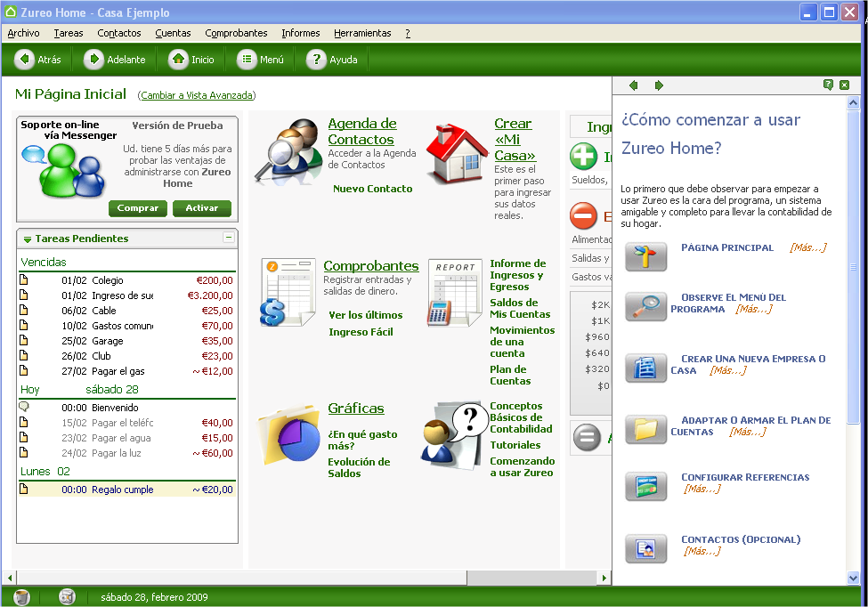Close the help panel
Viewport: 868px width, 607px height.
(844, 85)
